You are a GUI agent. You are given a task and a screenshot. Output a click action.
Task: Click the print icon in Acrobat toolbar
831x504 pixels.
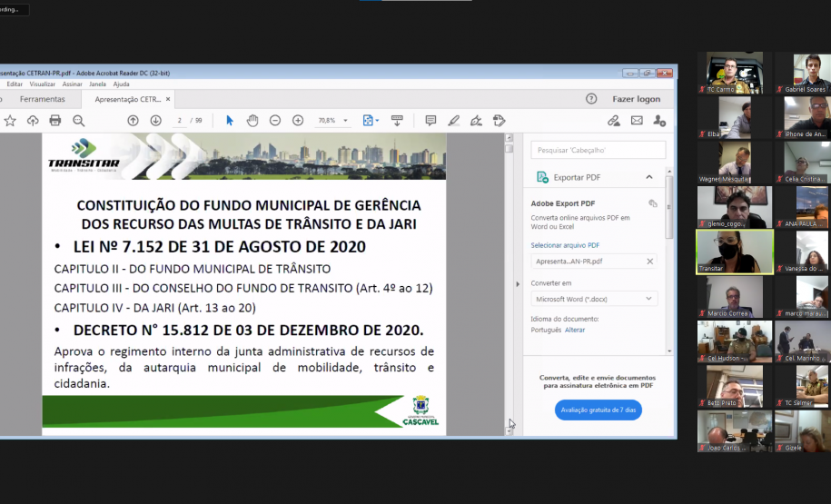pyautogui.click(x=55, y=121)
